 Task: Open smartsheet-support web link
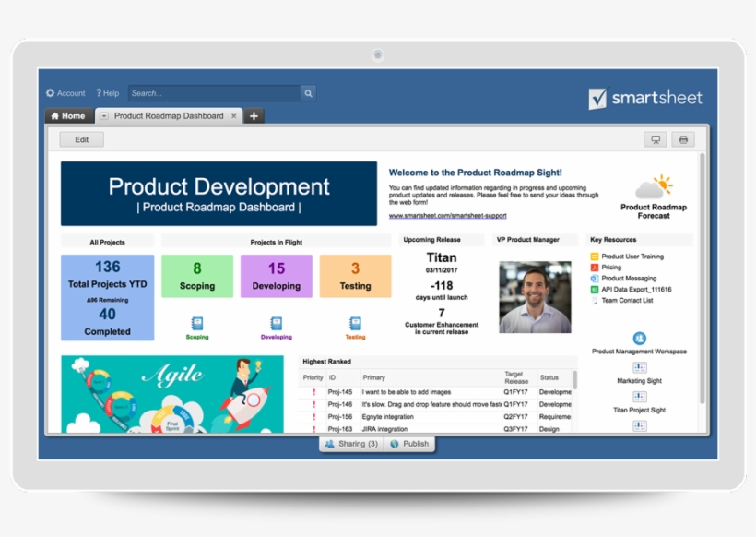(447, 216)
